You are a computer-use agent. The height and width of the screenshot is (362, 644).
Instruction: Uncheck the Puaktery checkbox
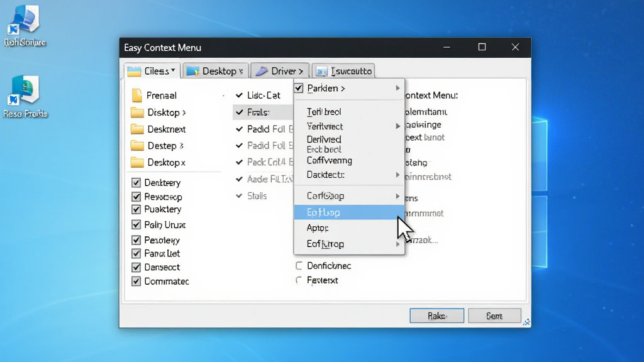click(x=136, y=209)
